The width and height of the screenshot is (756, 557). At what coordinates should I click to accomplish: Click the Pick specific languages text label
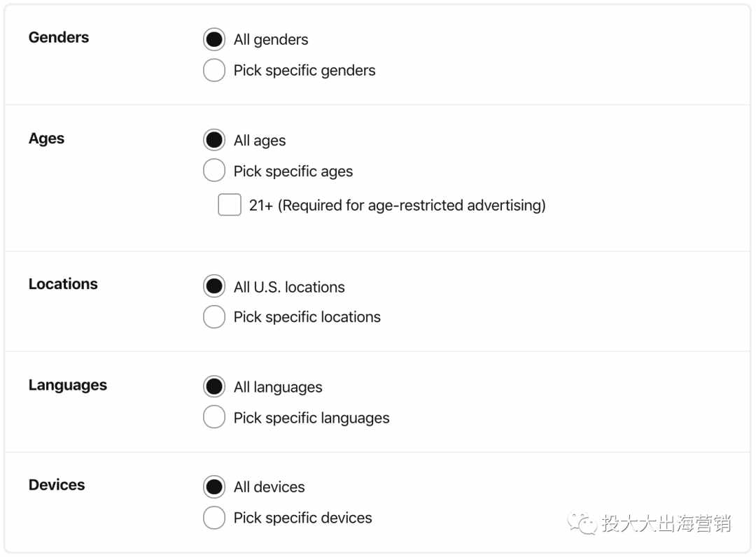[x=311, y=418]
